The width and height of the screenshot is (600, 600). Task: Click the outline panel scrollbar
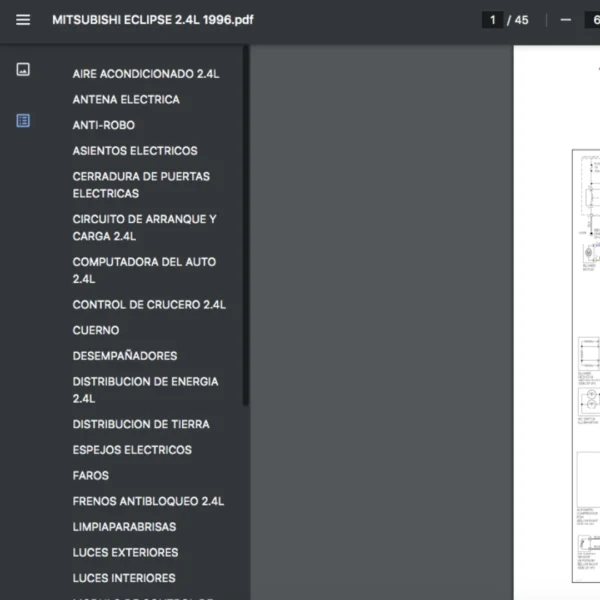coord(246,225)
